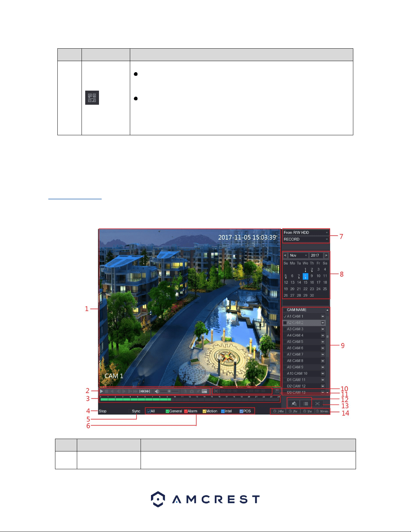Select highlighted date 8 in calendar
Screen dimensions: 411x532
(305, 276)
